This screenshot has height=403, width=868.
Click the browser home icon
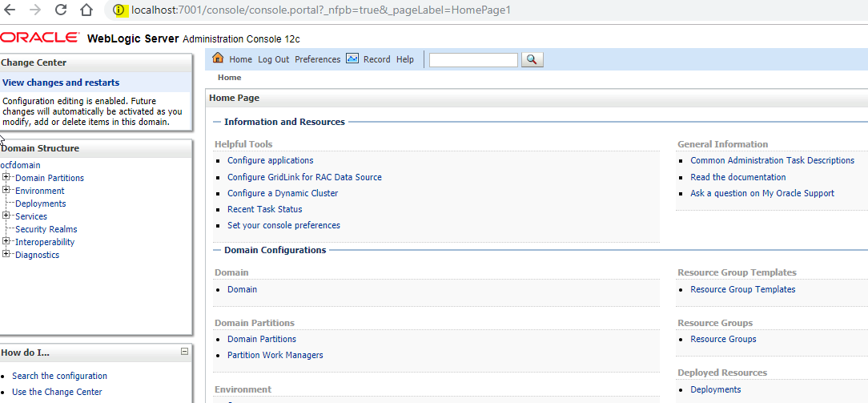point(86,10)
